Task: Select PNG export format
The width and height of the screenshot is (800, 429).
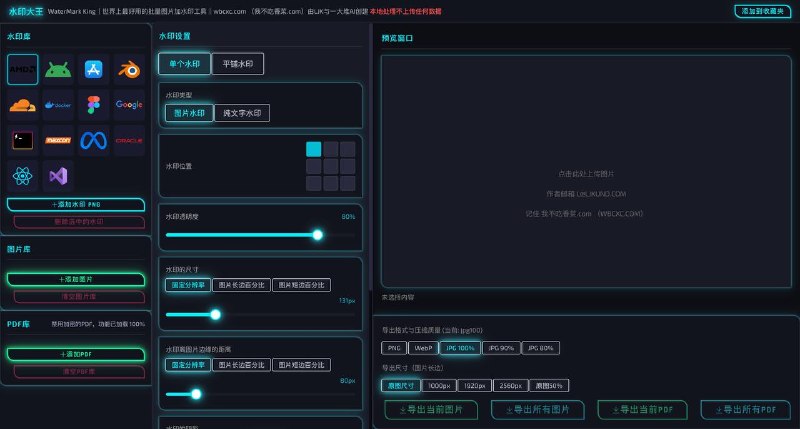Action: 394,348
